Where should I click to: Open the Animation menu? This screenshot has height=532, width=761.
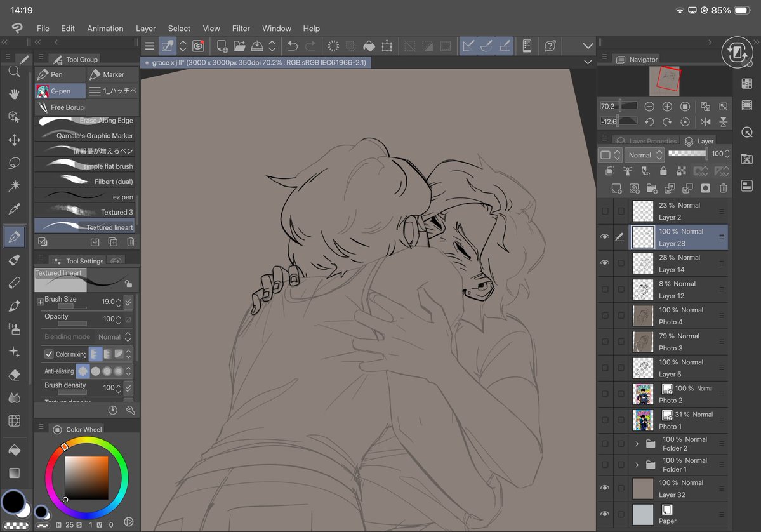pos(105,29)
